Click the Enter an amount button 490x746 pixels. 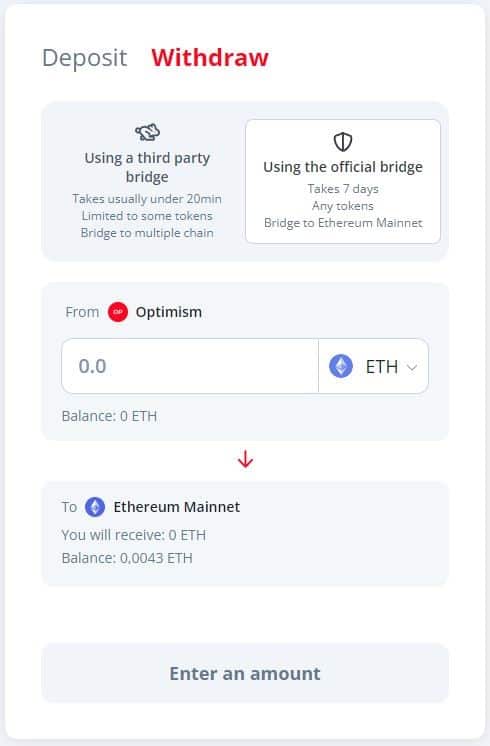tap(245, 673)
